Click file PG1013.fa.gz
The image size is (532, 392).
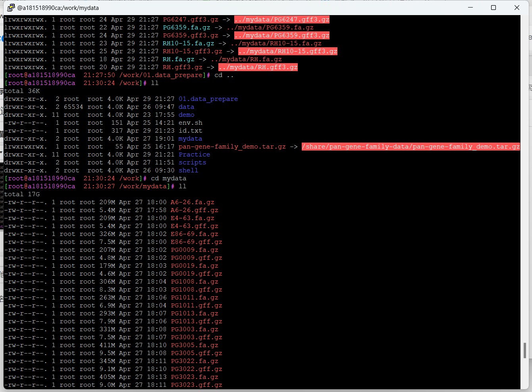click(194, 313)
